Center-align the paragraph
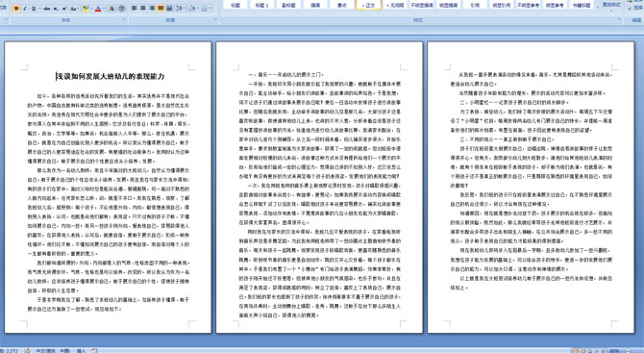The height and width of the screenshot is (353, 644). pyautogui.click(x=143, y=9)
